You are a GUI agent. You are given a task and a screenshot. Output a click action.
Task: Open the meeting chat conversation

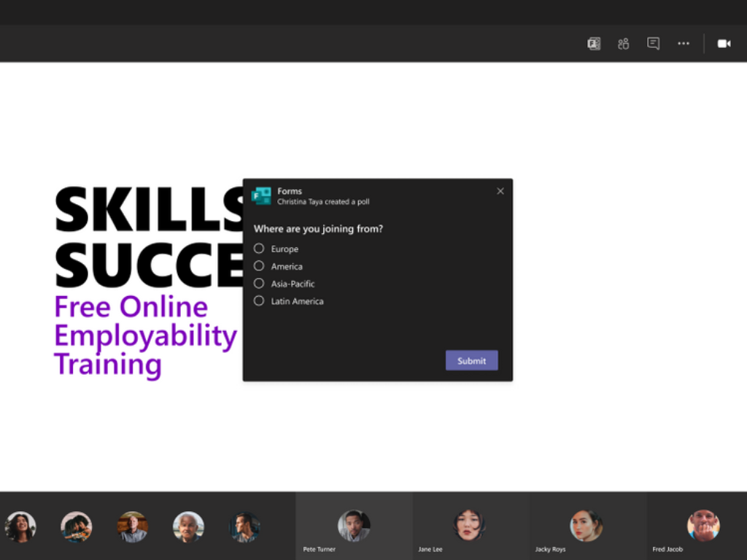[653, 44]
